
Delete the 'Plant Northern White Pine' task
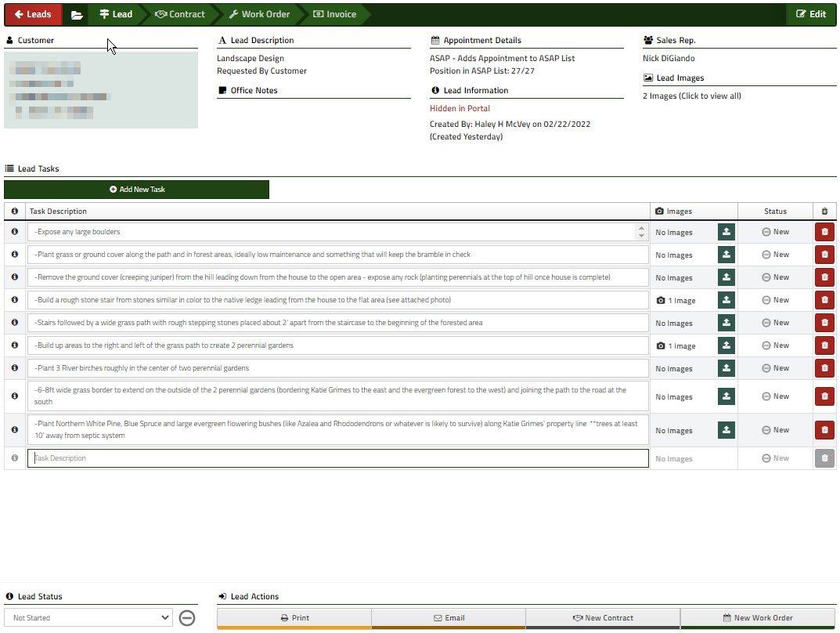824,430
